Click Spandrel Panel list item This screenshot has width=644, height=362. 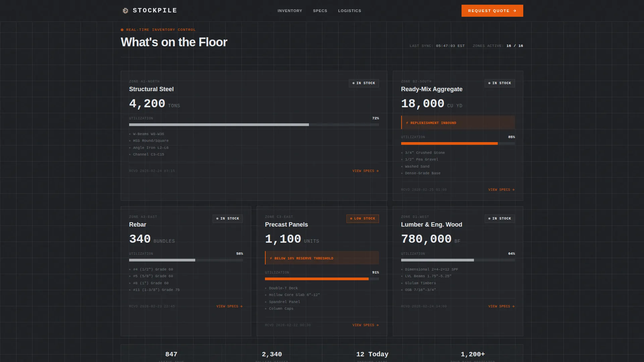284,302
